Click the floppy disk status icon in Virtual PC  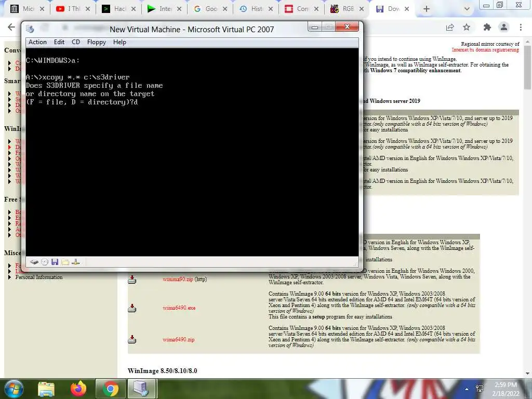(55, 262)
